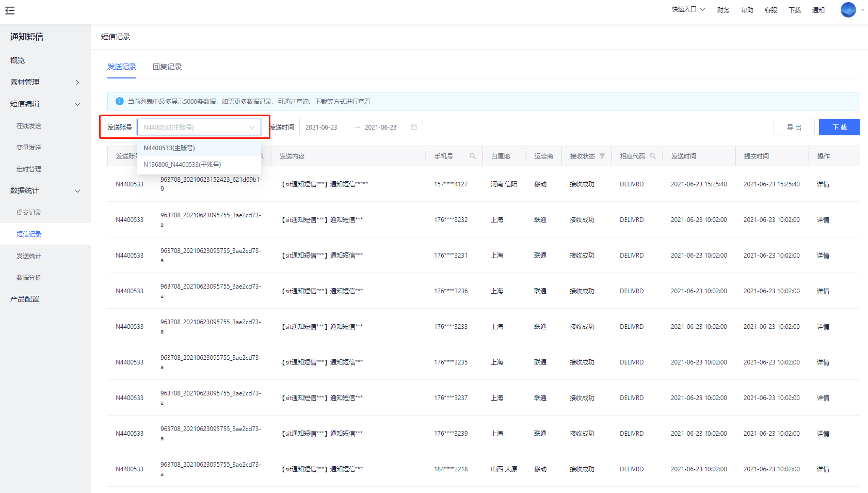View 详情 for the 176****3239 row
This screenshot has height=493, width=868.
tap(823, 433)
